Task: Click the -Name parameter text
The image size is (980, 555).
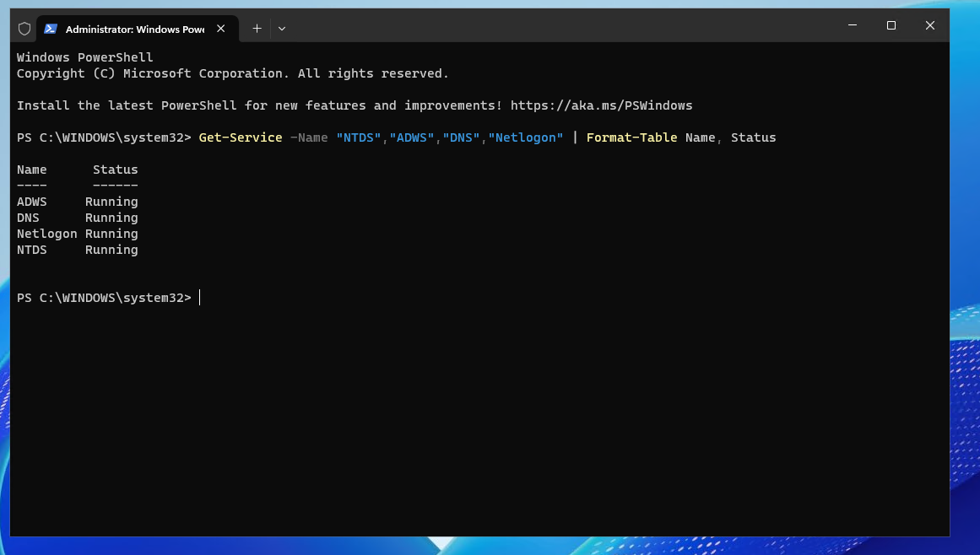Action: click(x=310, y=137)
